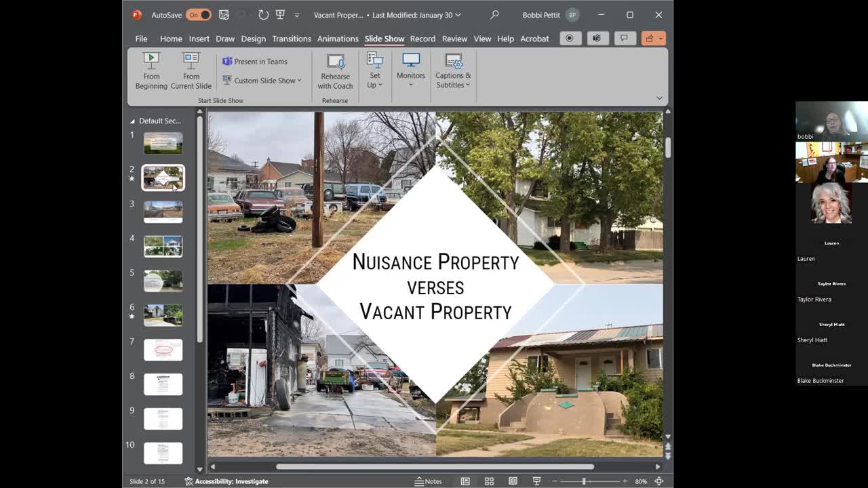Image resolution: width=868 pixels, height=488 pixels.
Task: Switch to the Design tab
Action: (253, 39)
